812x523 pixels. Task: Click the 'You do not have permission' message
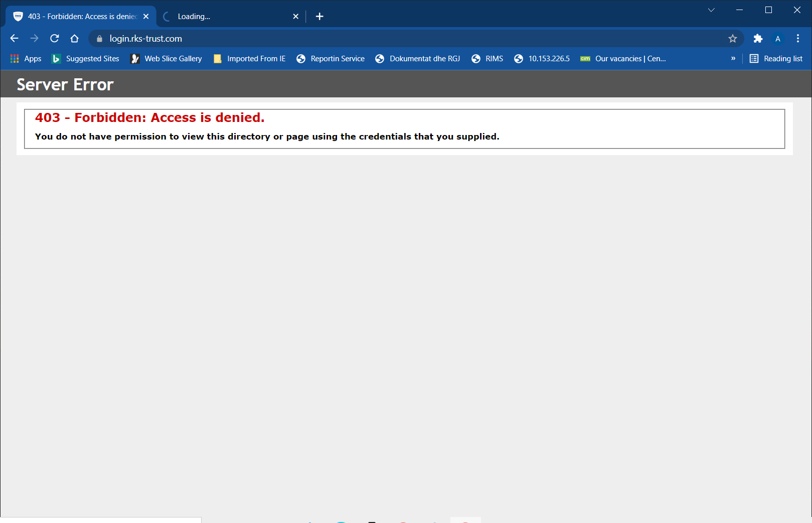267,137
